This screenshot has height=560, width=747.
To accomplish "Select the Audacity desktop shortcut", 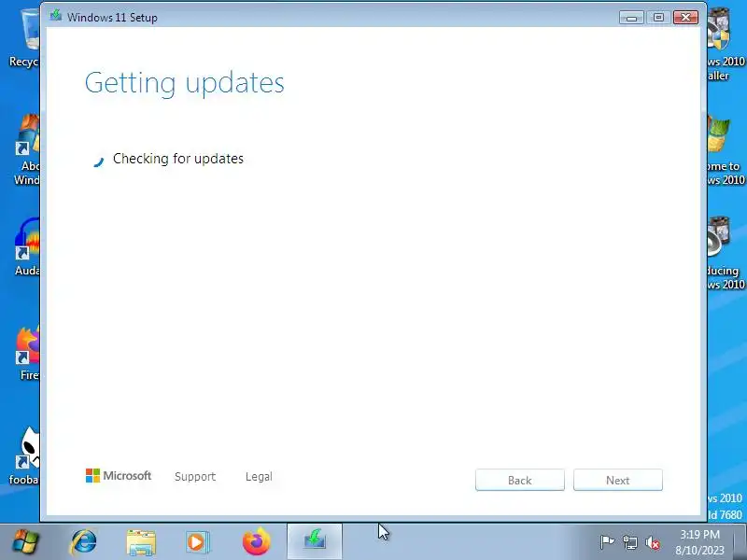I will (x=27, y=246).
